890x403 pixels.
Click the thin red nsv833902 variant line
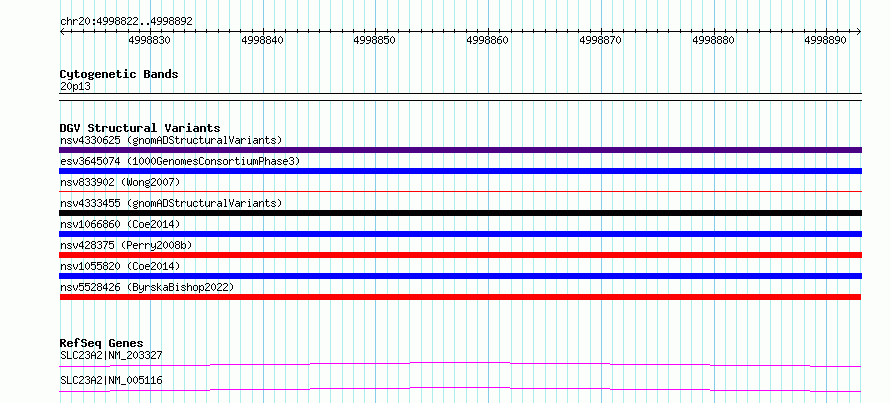pyautogui.click(x=460, y=192)
